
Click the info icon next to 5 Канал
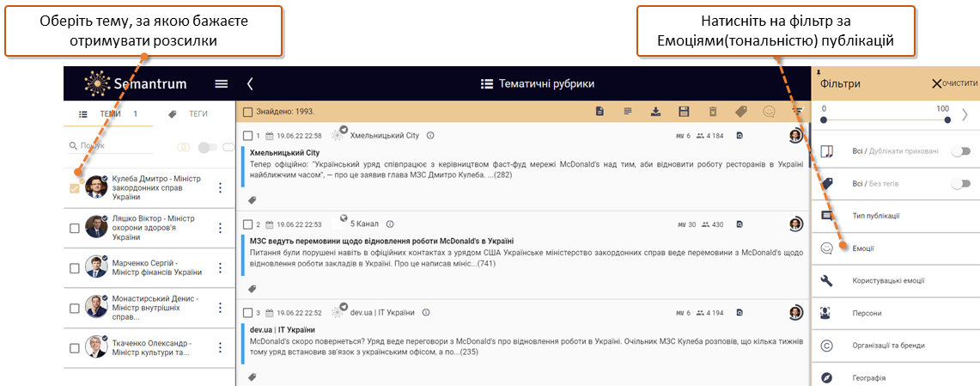(390, 224)
